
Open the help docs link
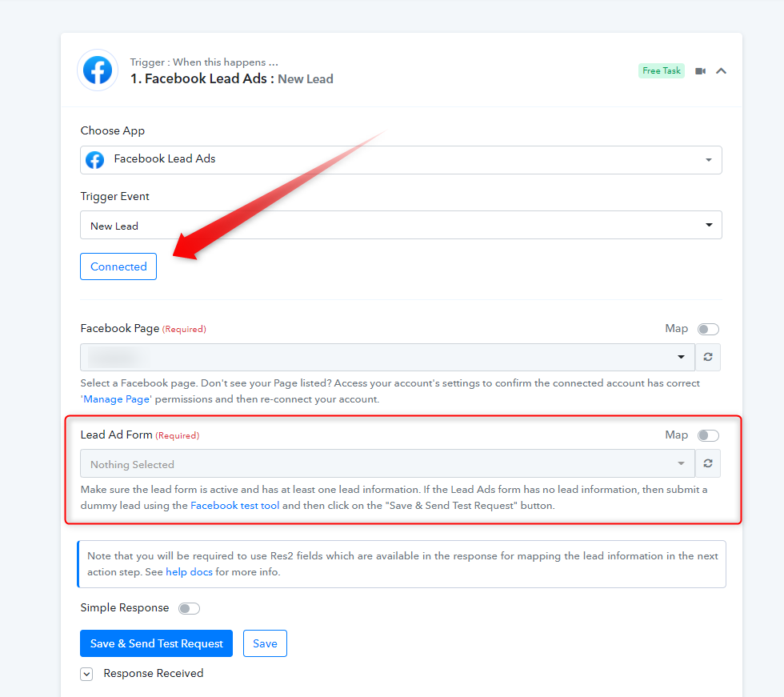189,572
